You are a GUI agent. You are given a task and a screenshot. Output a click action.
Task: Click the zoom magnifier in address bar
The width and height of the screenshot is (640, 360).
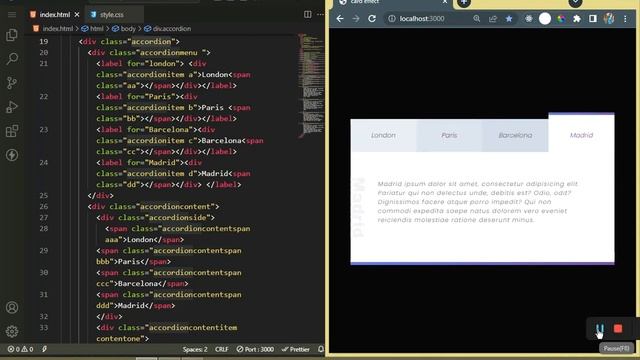coord(477,19)
